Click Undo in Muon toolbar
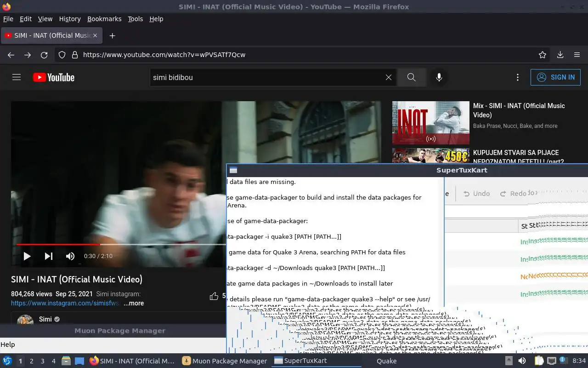 [x=476, y=194]
